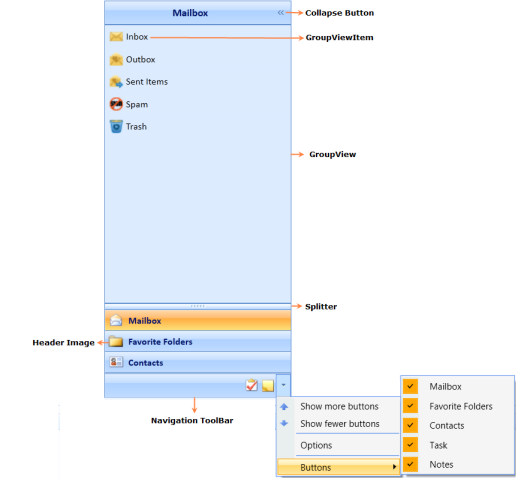
Task: Select the Inbox item label
Action: pos(137,37)
